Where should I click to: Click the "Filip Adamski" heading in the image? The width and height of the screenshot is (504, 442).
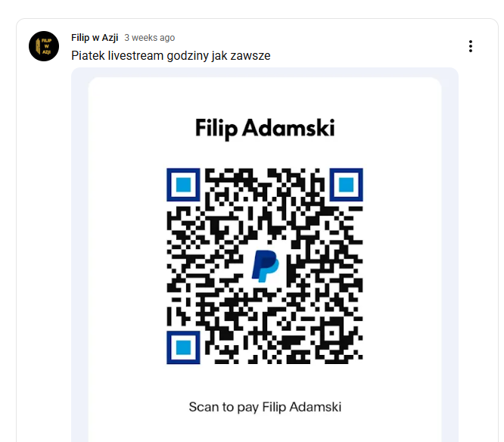(265, 128)
